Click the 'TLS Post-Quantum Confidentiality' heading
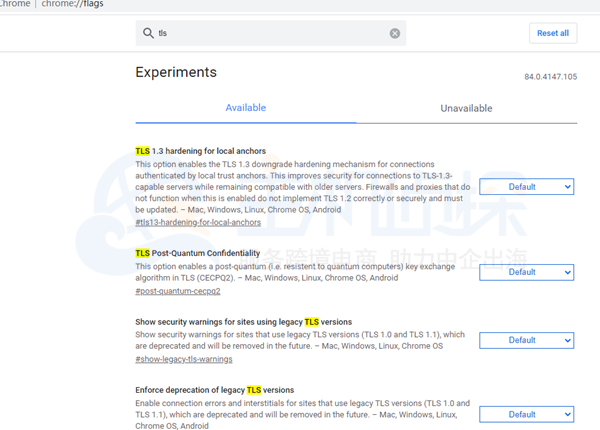600x430 pixels. (x=197, y=254)
